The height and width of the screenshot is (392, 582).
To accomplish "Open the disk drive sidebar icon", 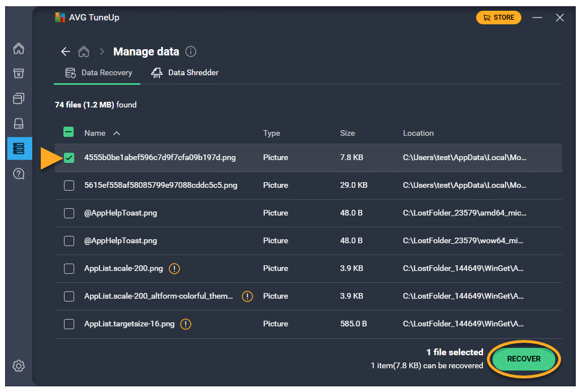I will pos(19,123).
